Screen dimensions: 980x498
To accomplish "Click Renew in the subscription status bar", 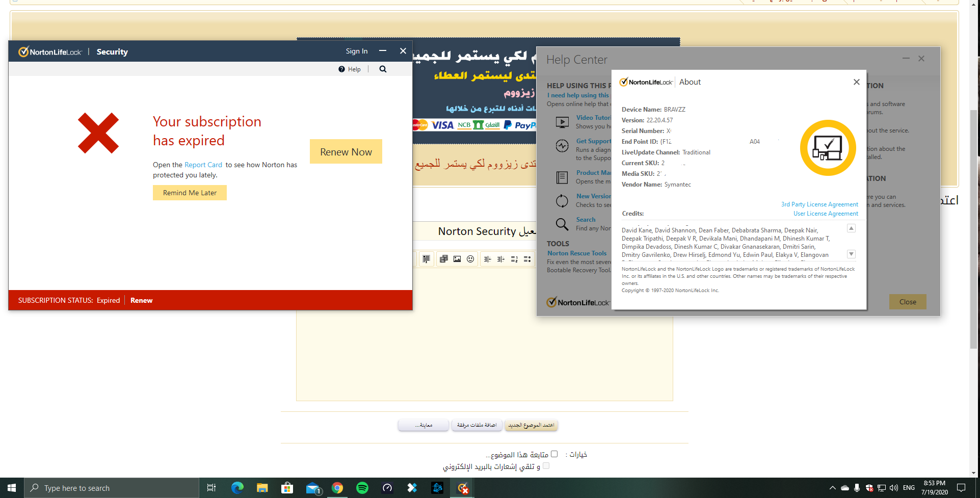I will pyautogui.click(x=141, y=300).
